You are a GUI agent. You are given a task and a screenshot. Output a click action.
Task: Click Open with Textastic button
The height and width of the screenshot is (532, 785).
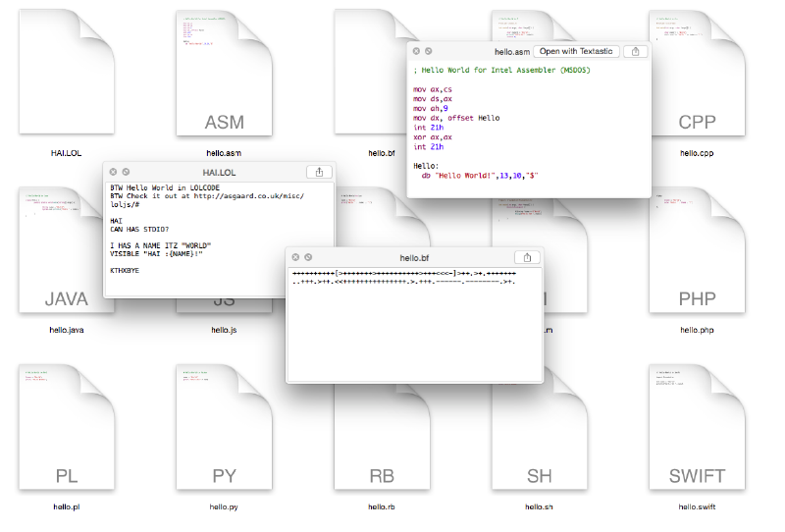576,51
